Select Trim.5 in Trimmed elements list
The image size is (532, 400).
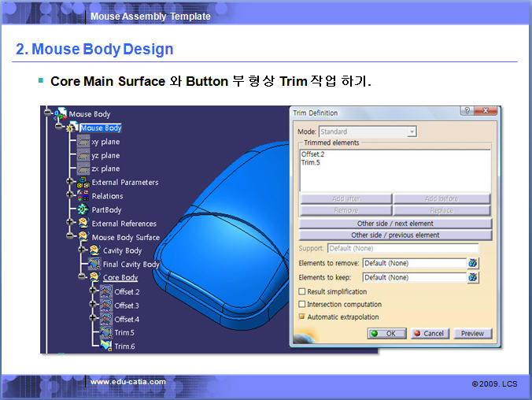(310, 162)
